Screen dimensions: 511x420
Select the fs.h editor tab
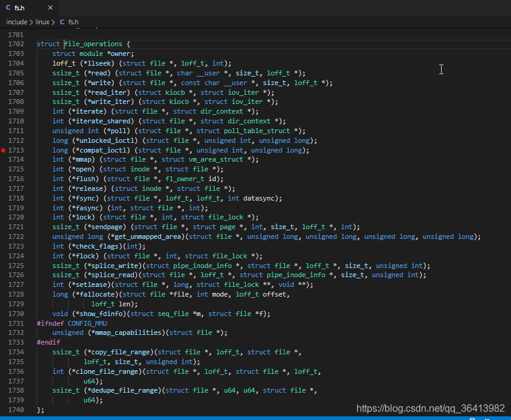pyautogui.click(x=29, y=8)
